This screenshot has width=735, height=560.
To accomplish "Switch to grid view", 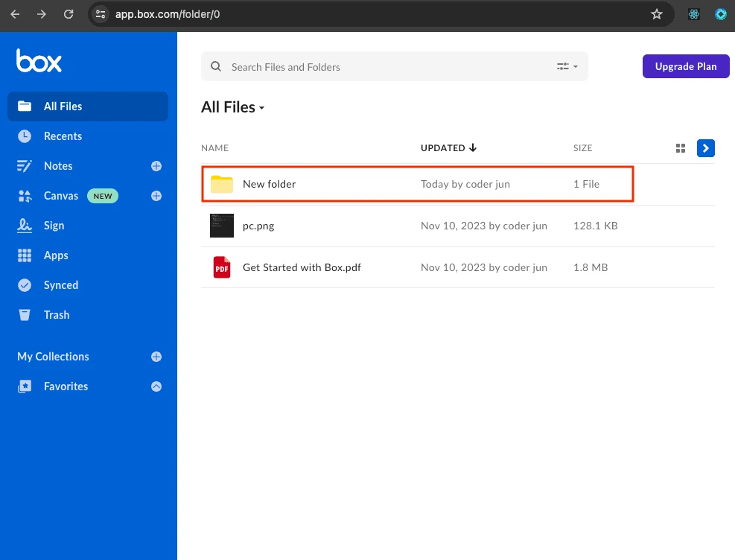I will [681, 148].
